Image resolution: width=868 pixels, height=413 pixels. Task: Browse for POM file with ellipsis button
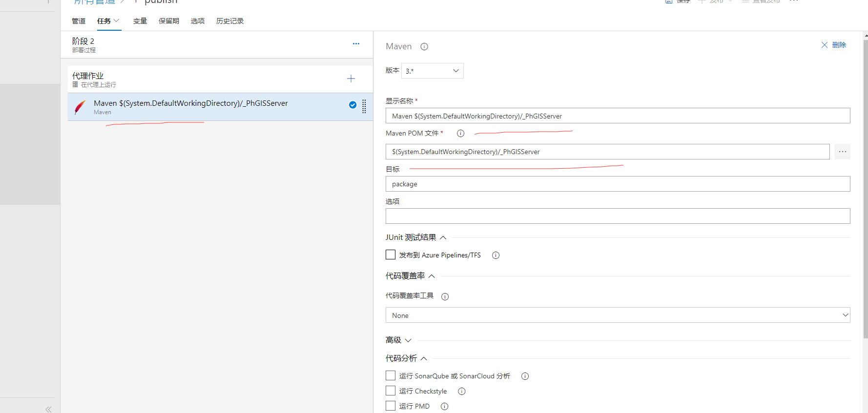842,152
